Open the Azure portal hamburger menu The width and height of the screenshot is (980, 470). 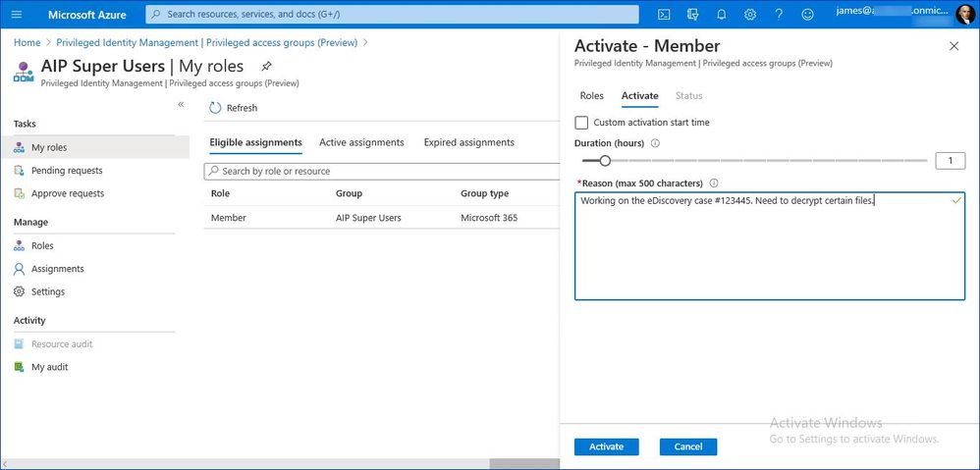coord(17,15)
